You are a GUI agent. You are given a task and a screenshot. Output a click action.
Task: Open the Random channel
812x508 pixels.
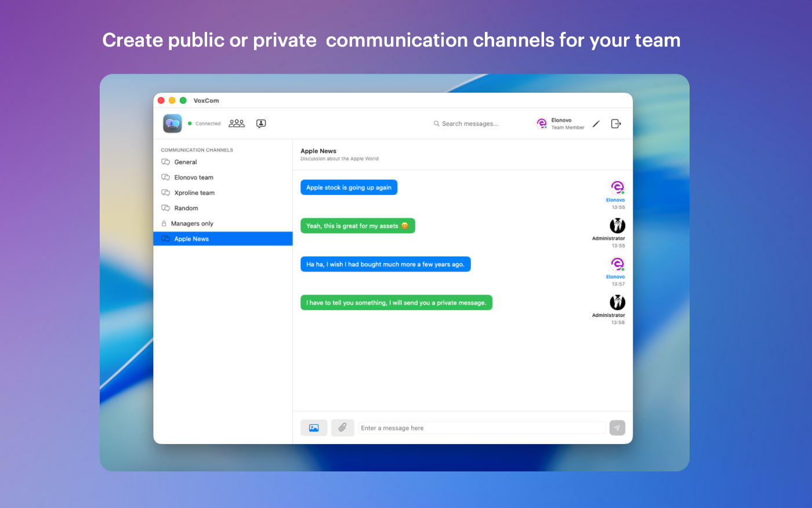click(x=186, y=208)
